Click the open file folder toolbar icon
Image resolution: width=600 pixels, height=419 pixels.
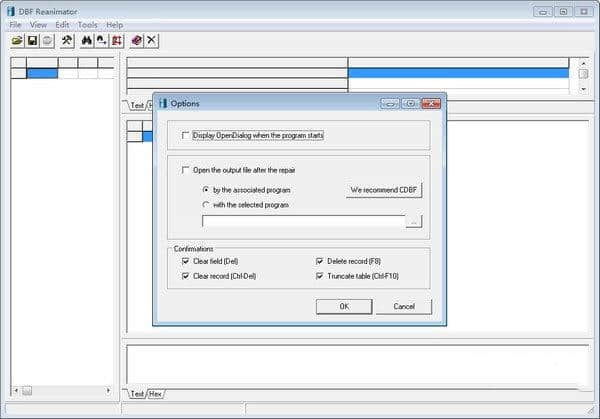coord(17,41)
